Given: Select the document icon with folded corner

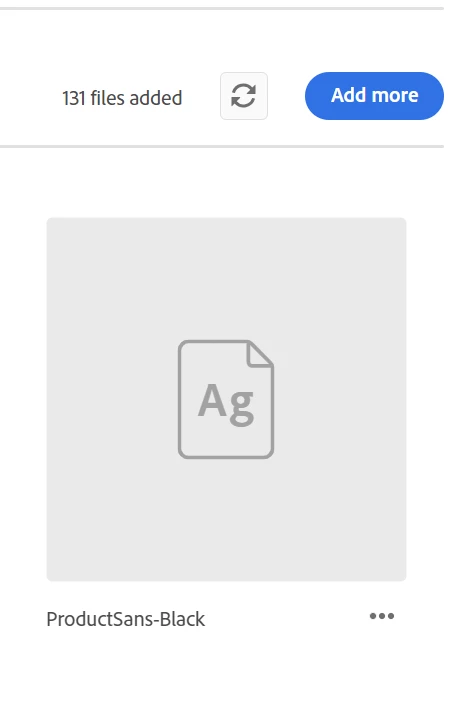Looking at the screenshot, I should 226,399.
